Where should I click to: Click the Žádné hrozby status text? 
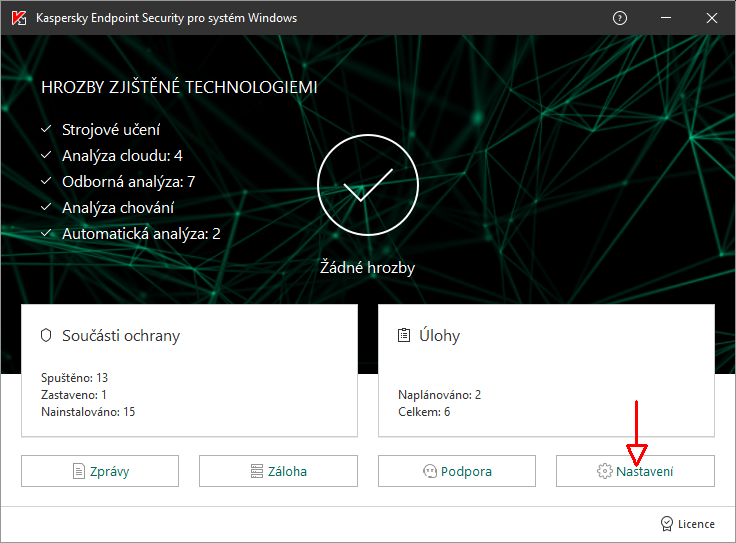click(x=368, y=268)
